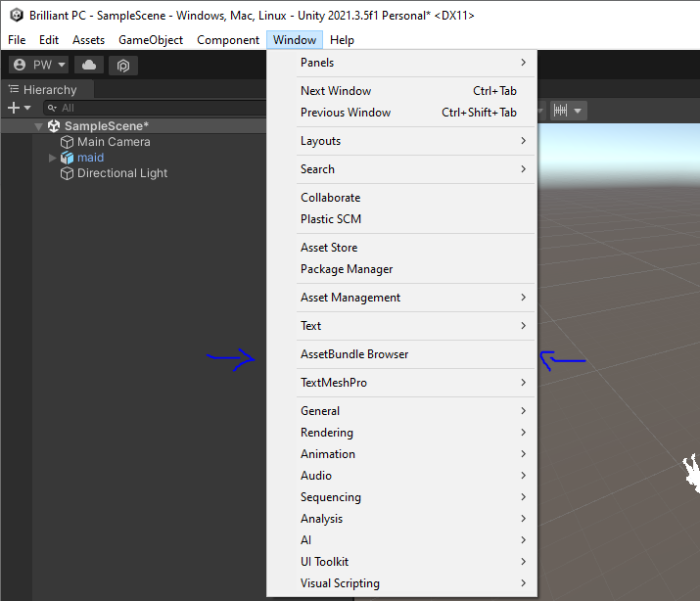Screen dimensions: 700x601
Task: Expand the Layouts submenu
Action: (x=401, y=141)
